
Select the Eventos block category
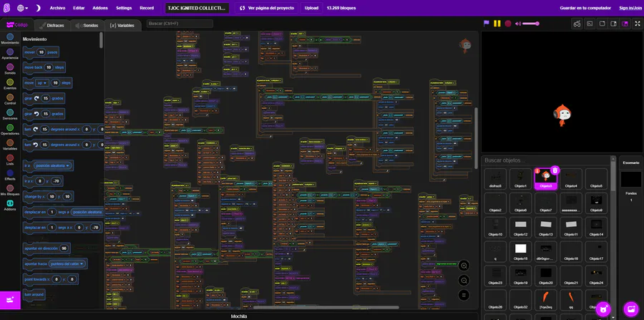click(10, 84)
